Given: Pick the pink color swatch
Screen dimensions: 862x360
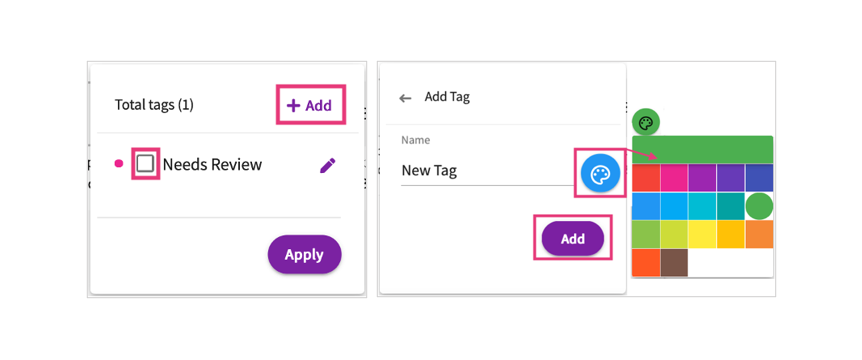Looking at the screenshot, I should point(674,178).
